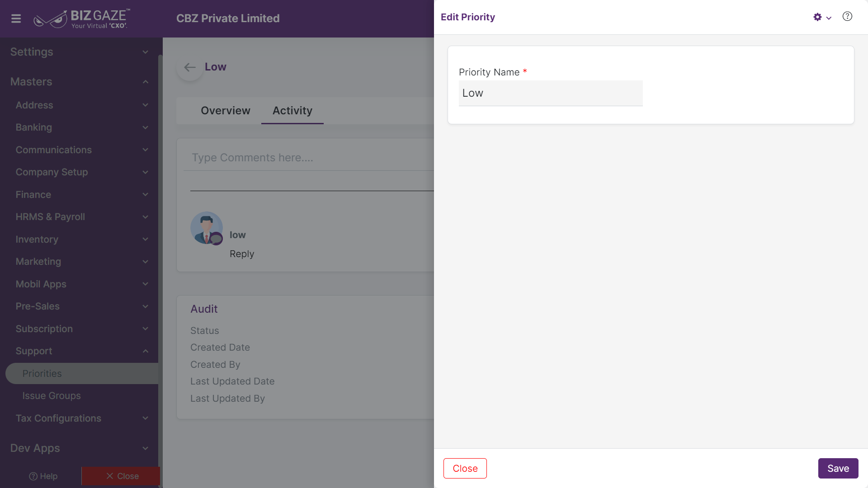
Task: Expand the HRMS & Payroll menu
Action: coord(81,217)
